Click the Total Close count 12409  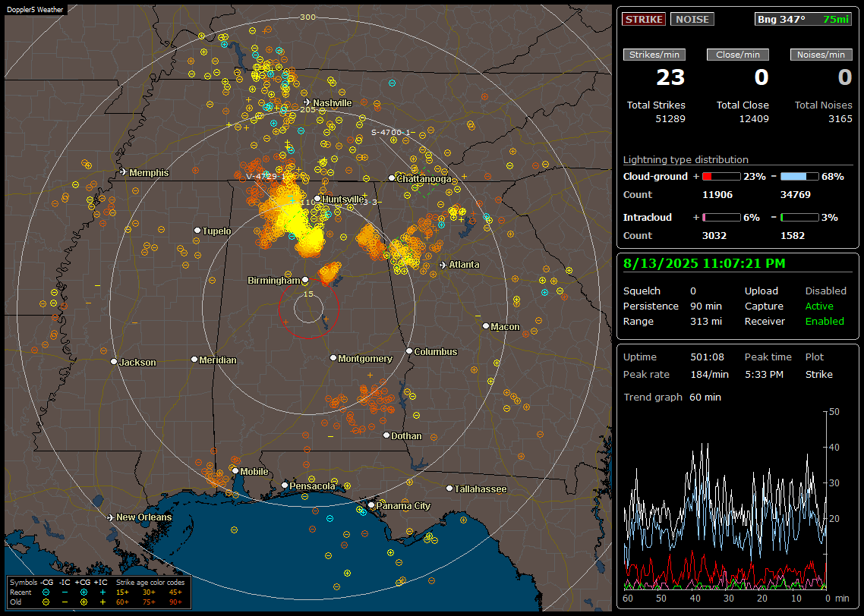(x=754, y=119)
